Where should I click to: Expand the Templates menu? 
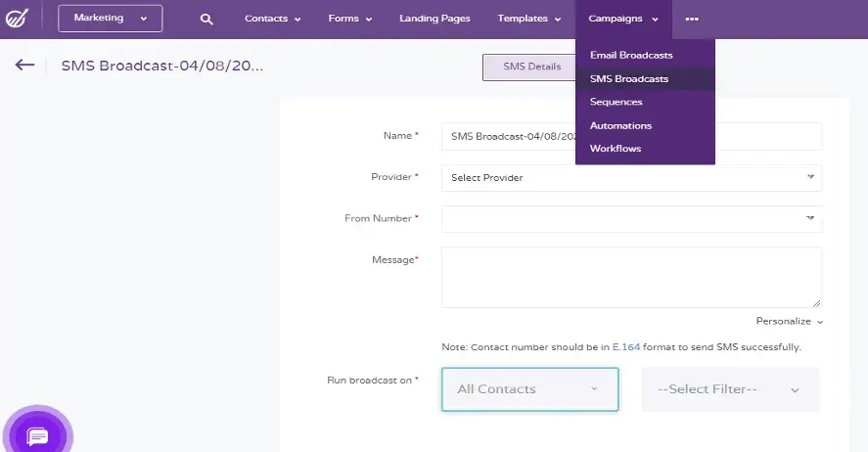click(x=529, y=19)
